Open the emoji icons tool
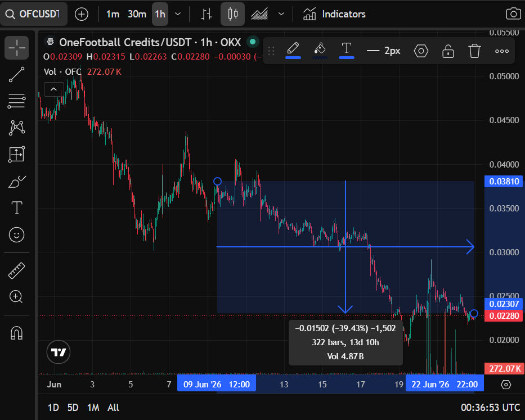Viewport: 525px width, 420px height. coord(16,234)
